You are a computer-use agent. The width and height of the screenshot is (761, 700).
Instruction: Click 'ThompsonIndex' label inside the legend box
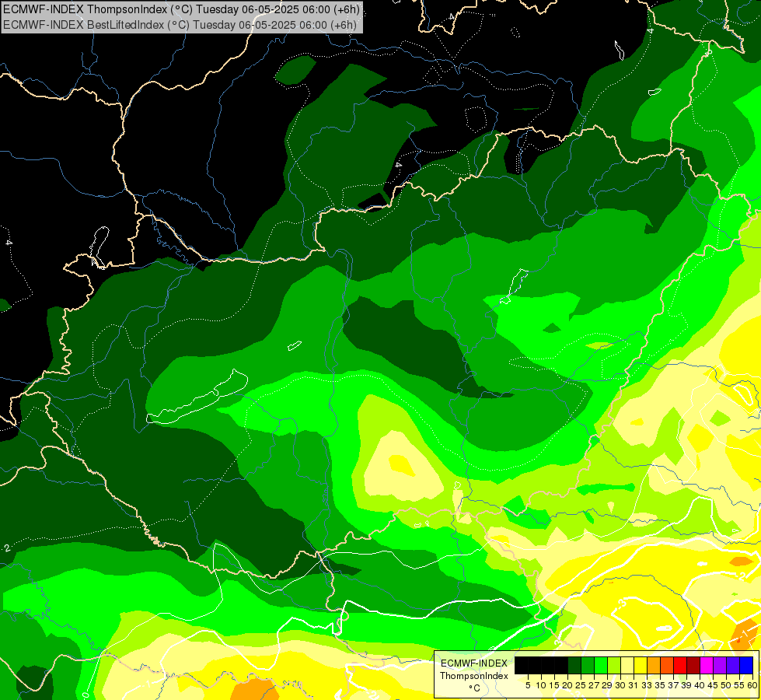[474, 676]
